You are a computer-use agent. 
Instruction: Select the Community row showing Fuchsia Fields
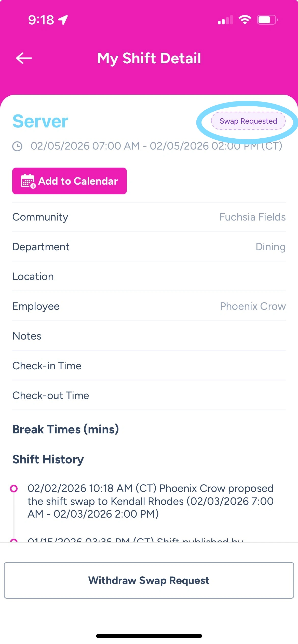pos(149,217)
